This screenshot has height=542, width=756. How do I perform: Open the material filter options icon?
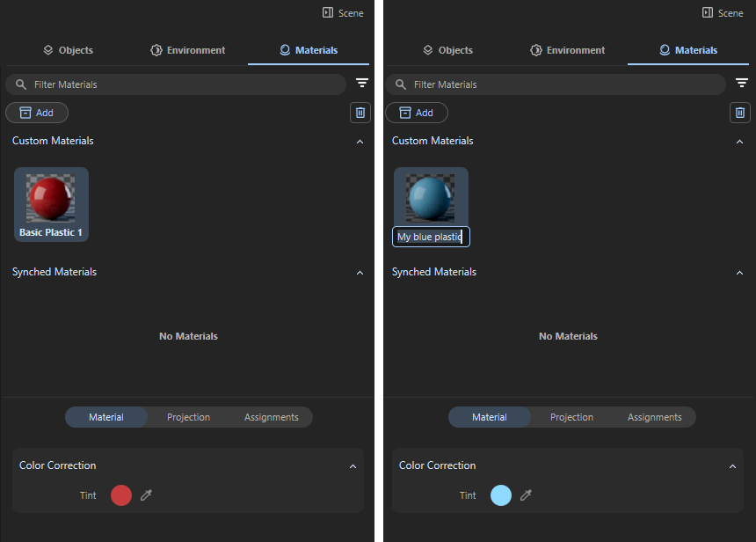coord(362,83)
